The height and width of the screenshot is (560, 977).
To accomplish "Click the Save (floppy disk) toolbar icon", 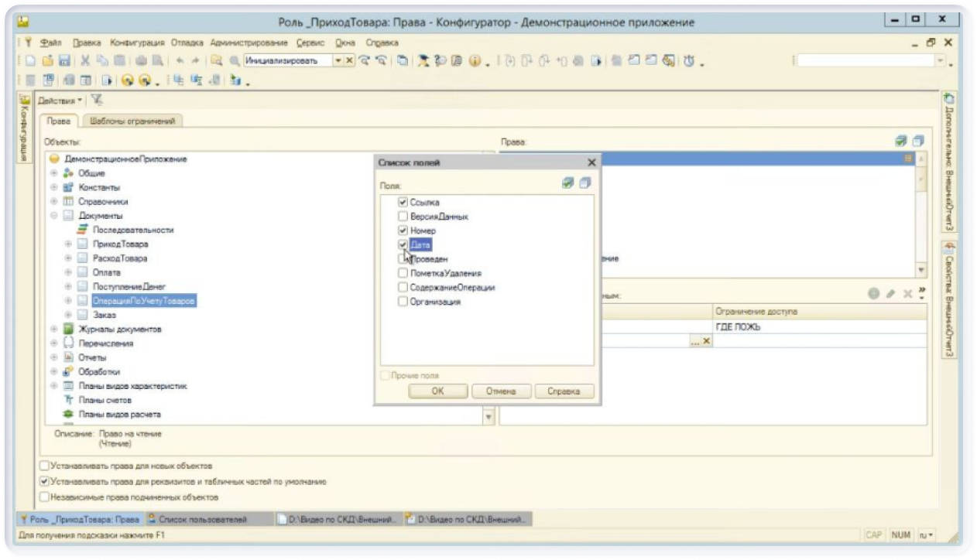I will pos(64,60).
